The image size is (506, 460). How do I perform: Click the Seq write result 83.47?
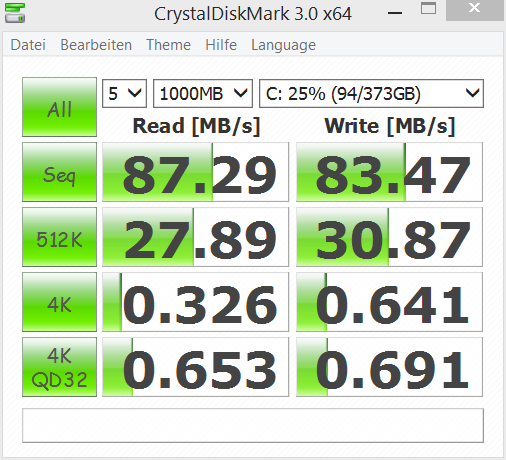pyautogui.click(x=389, y=172)
